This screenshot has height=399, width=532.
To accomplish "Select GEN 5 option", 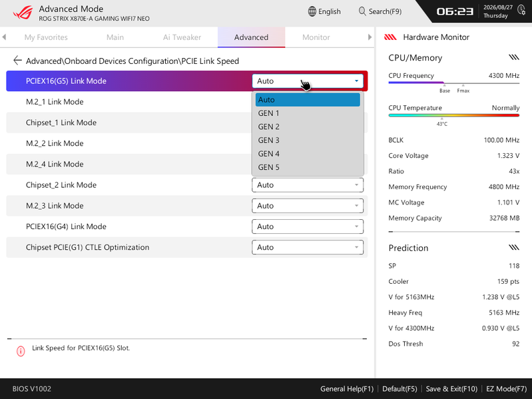I will click(308, 167).
